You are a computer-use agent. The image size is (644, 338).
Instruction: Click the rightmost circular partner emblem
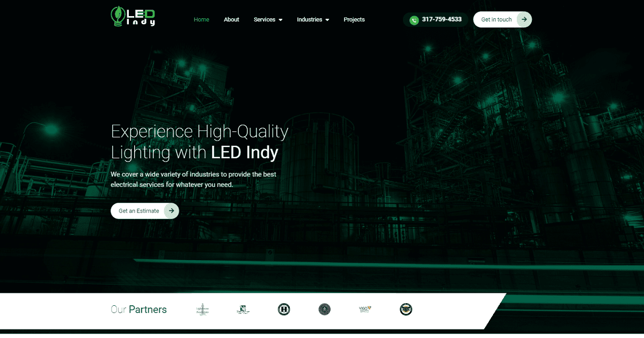click(x=406, y=309)
